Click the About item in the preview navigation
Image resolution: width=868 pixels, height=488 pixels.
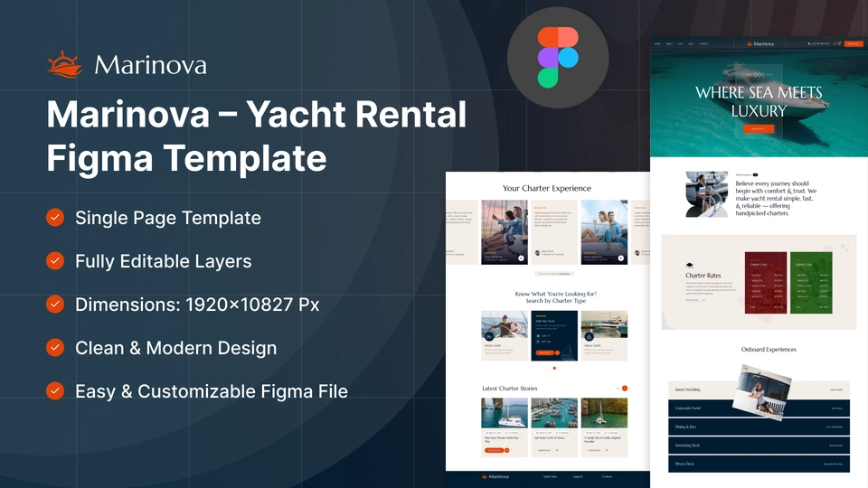(669, 43)
